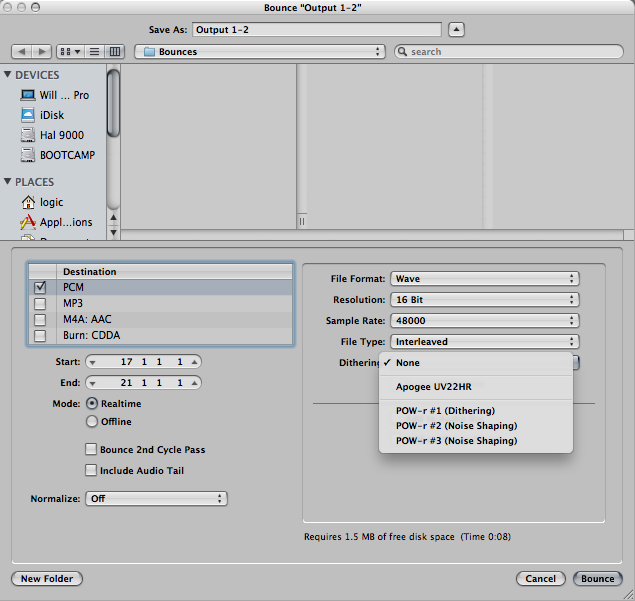
Task: Click the Save As filename field
Action: (x=317, y=30)
